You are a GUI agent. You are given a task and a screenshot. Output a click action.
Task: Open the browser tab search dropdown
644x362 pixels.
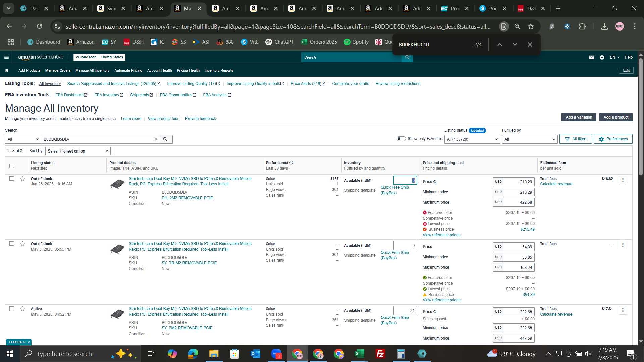[8, 8]
